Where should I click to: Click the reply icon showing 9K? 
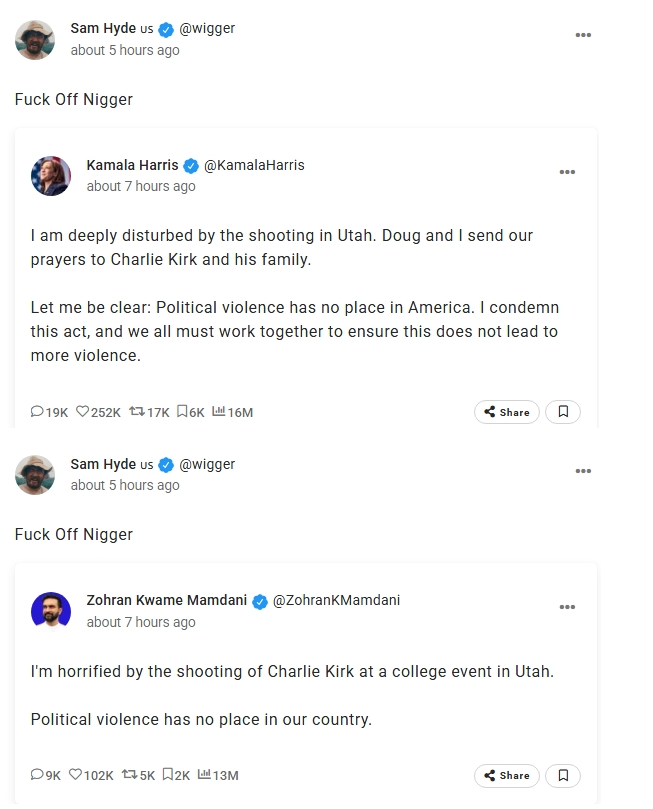click(x=38, y=774)
